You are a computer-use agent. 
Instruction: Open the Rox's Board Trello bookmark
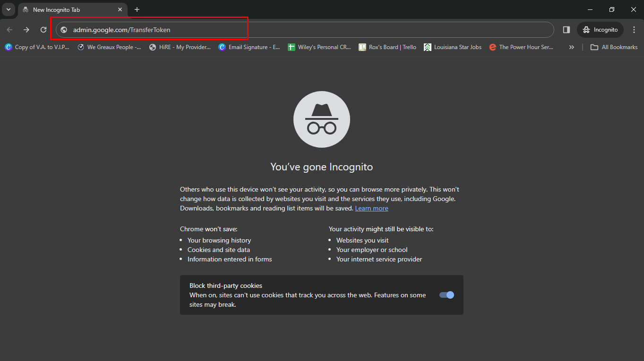387,47
